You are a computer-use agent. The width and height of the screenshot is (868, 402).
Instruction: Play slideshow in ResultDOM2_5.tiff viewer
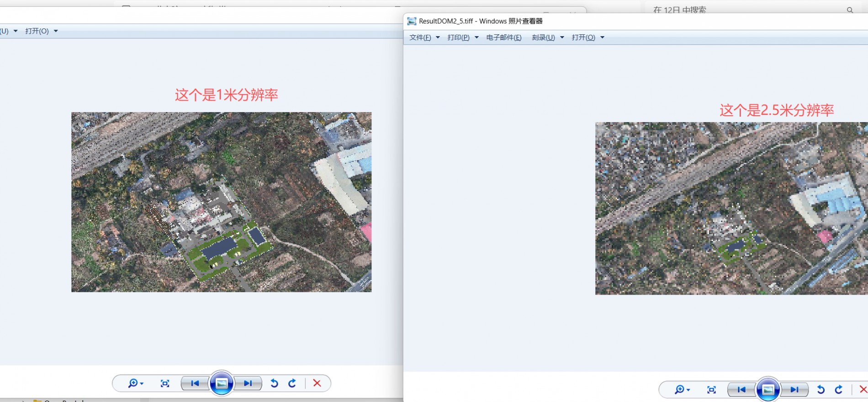pos(768,390)
